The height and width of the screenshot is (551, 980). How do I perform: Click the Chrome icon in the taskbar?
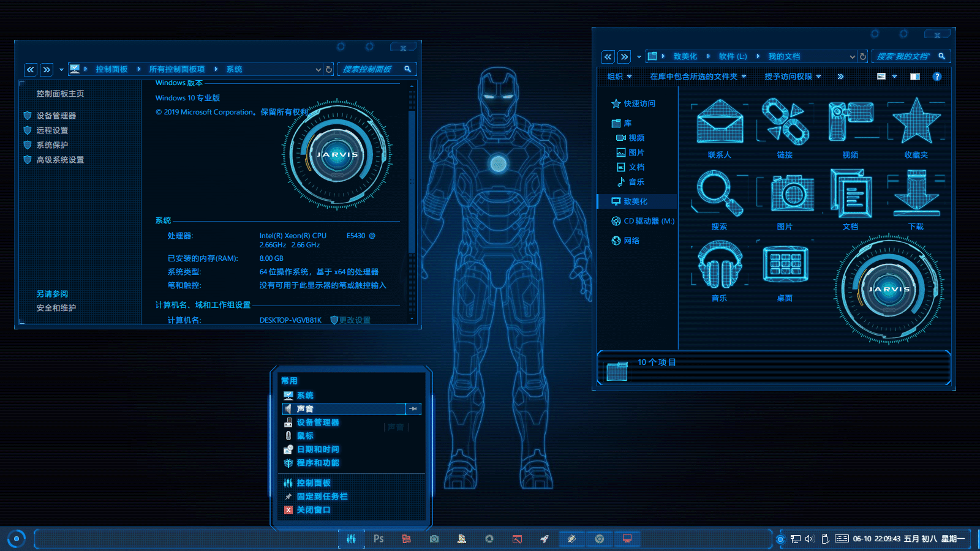(599, 539)
